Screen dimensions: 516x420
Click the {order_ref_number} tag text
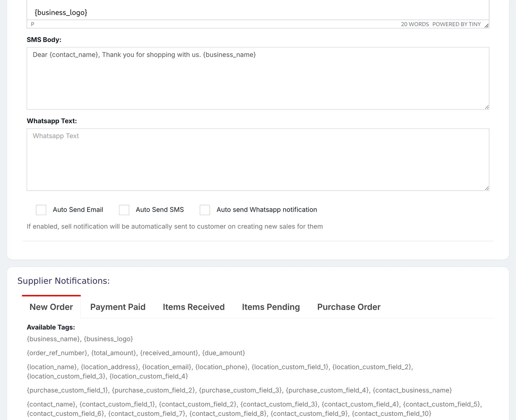point(57,353)
